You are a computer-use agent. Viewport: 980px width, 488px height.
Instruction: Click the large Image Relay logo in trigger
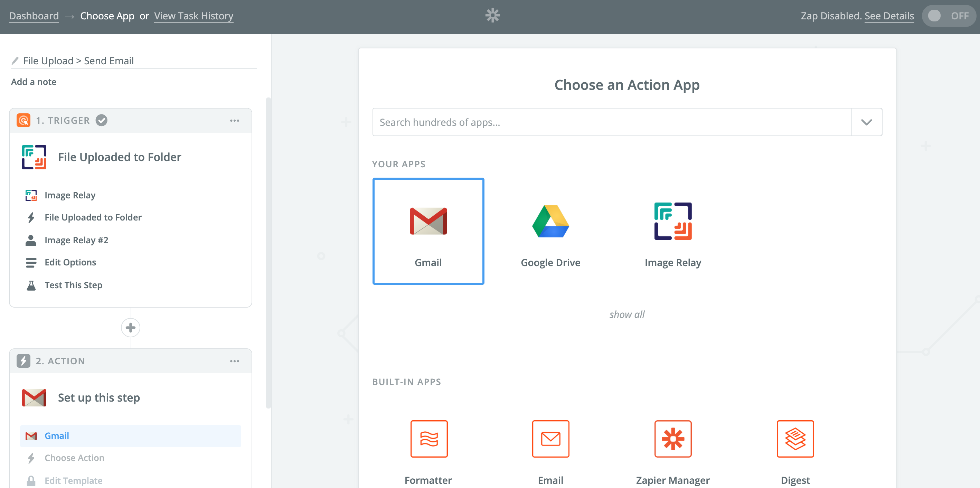[x=34, y=157]
